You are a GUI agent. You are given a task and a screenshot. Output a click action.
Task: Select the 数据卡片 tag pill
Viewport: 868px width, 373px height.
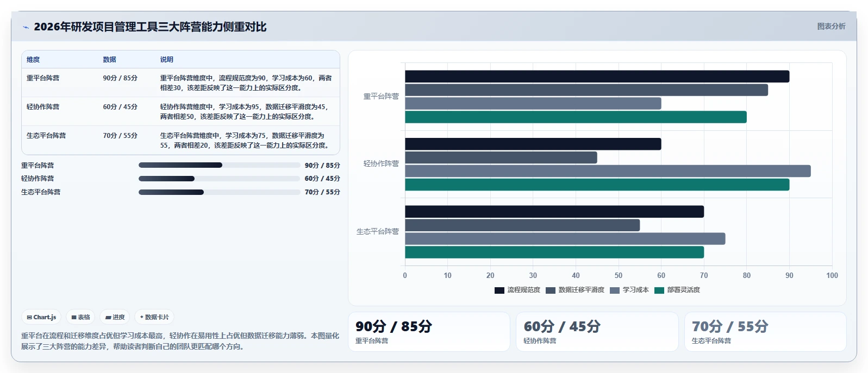click(x=154, y=317)
